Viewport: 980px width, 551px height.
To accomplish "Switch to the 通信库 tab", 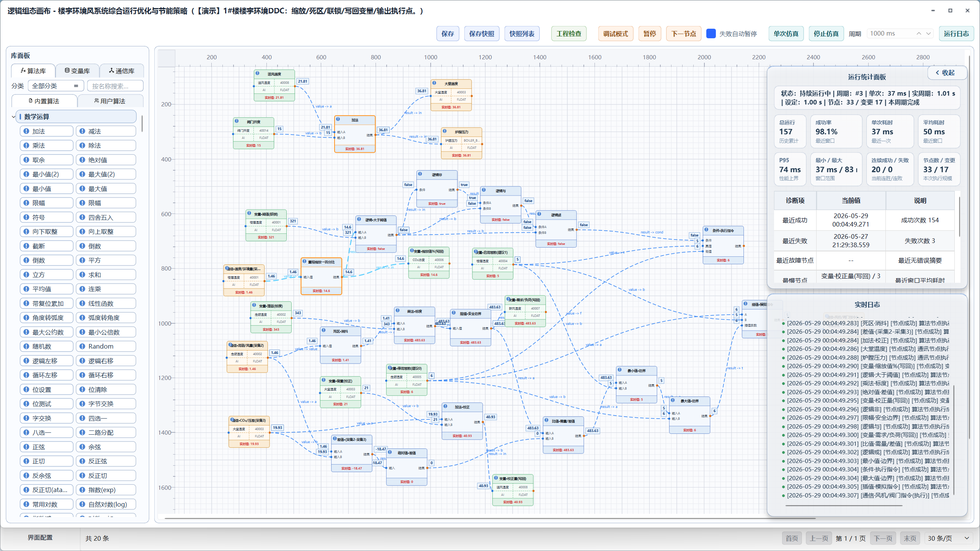I will click(122, 71).
